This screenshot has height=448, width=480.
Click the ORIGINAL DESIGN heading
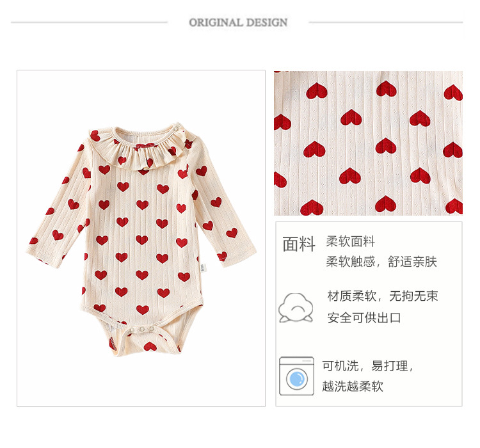(x=238, y=22)
